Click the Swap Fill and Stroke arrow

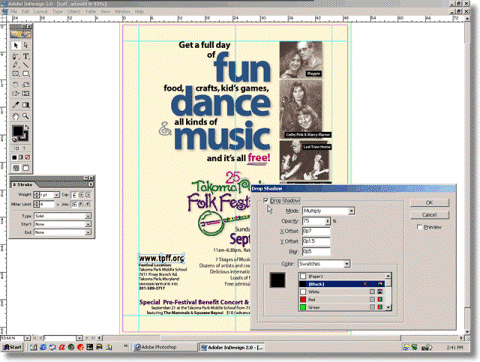point(27,127)
